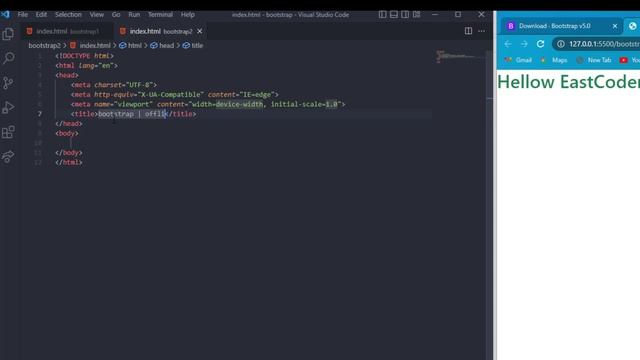Image resolution: width=640 pixels, height=360 pixels.
Task: Click the bootstrap2 breadcrumb folder
Action: point(44,45)
